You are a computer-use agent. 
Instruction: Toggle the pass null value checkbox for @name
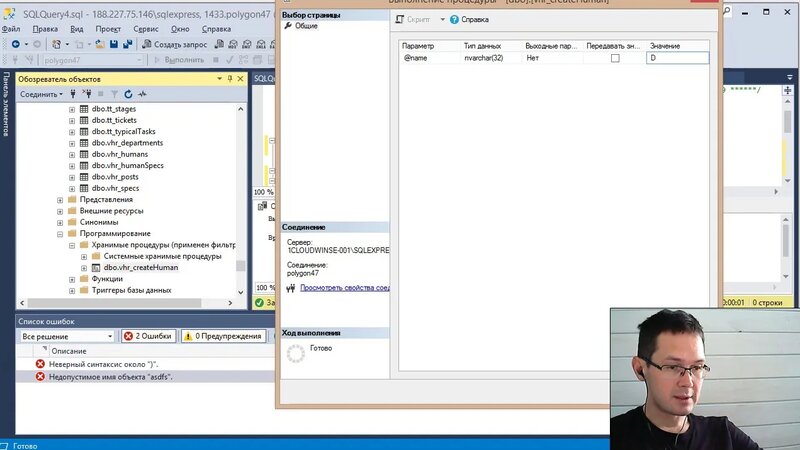click(615, 58)
